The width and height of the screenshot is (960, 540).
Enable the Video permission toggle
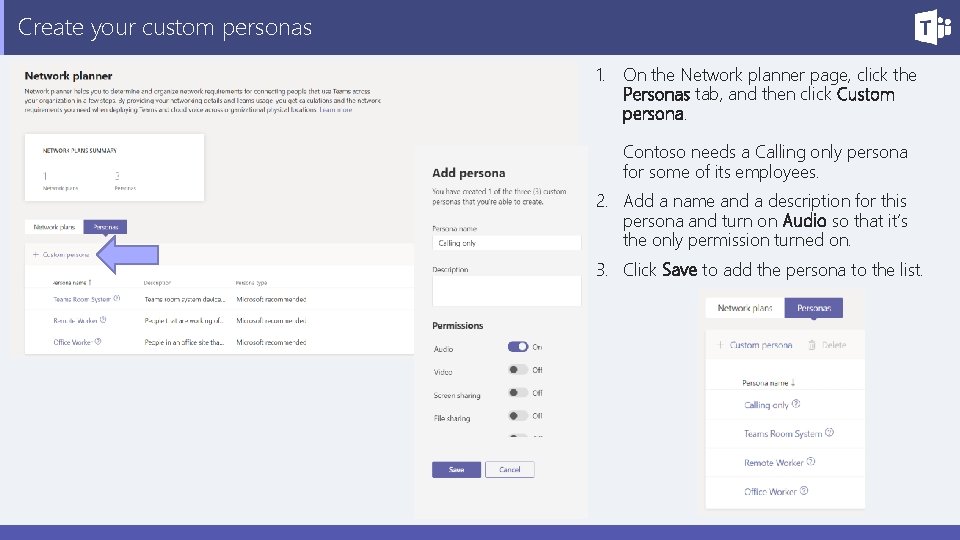tap(518, 370)
